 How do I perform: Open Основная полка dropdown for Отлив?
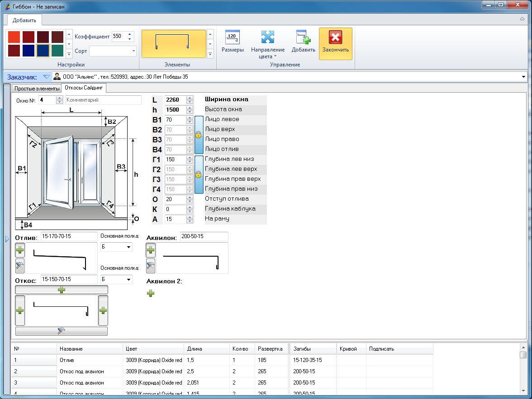[128, 247]
